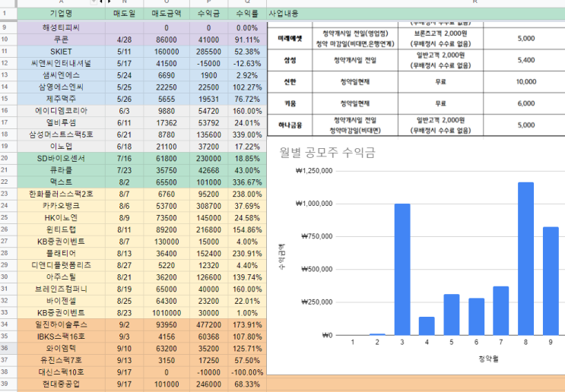The width and height of the screenshot is (565, 392).
Task: Click the 이노뎁 cell
Action: coord(62,147)
